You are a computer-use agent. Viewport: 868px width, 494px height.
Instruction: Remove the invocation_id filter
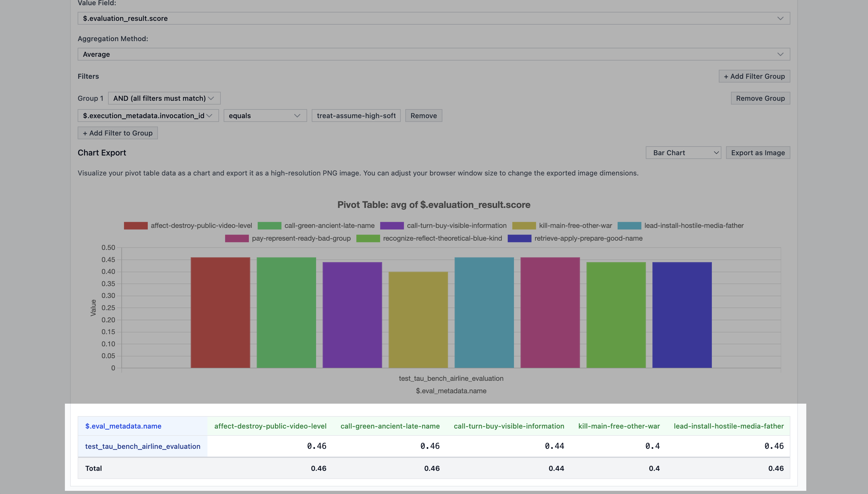[x=423, y=116]
